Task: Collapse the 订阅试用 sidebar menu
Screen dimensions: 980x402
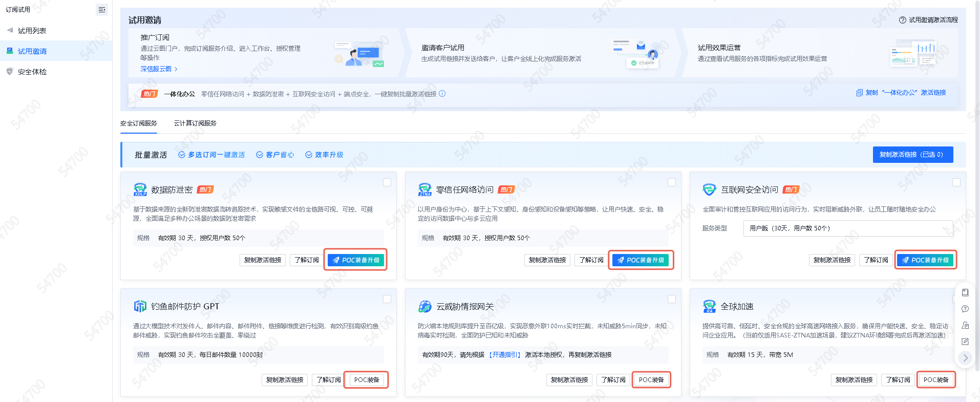Action: [101, 10]
